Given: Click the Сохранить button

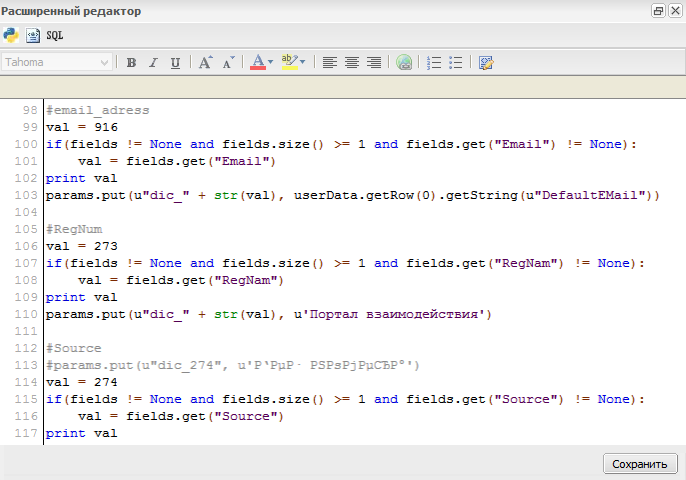Looking at the screenshot, I should (x=639, y=464).
